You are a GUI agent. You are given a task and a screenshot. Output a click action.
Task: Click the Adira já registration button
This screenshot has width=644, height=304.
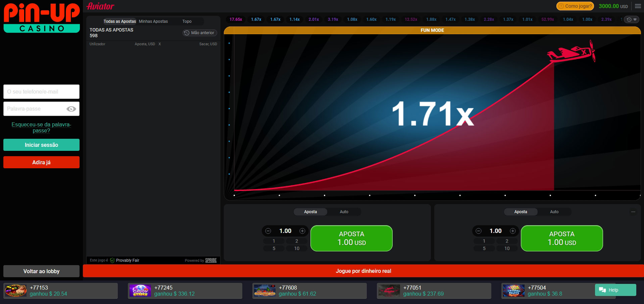pos(41,162)
